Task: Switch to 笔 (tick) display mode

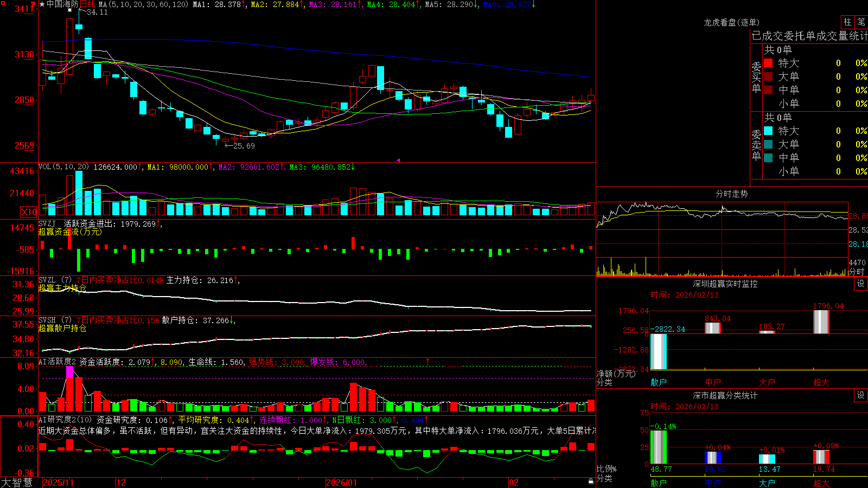Action: [861, 22]
